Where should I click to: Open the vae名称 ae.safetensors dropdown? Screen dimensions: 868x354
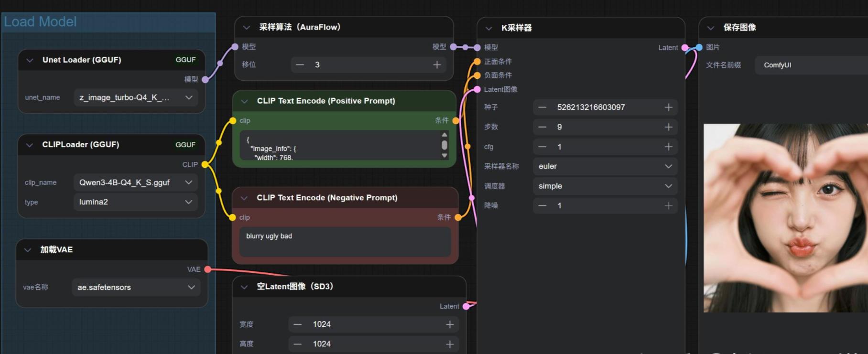pyautogui.click(x=136, y=287)
